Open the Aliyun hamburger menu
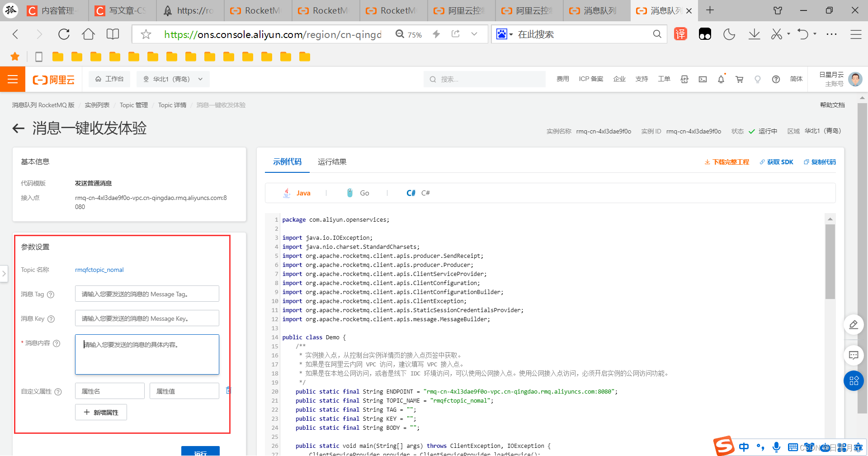 (x=13, y=79)
